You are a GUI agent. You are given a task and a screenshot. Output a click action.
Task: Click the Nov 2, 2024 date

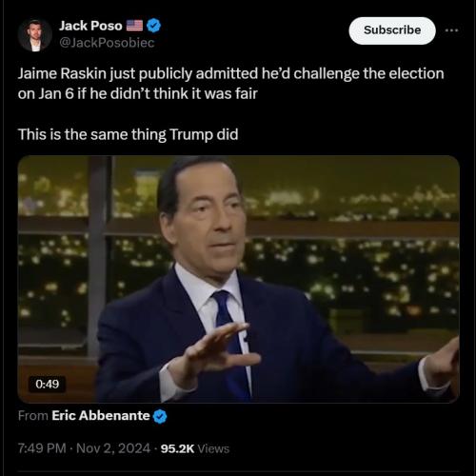(113, 448)
